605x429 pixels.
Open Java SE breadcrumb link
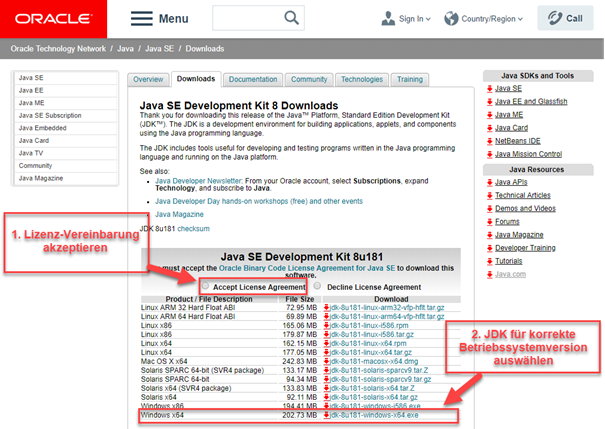[159, 49]
